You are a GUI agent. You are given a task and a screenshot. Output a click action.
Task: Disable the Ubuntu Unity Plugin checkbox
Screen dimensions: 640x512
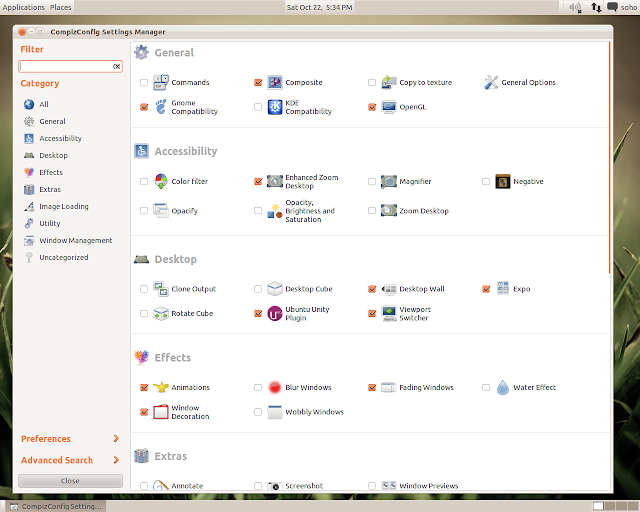coord(258,314)
